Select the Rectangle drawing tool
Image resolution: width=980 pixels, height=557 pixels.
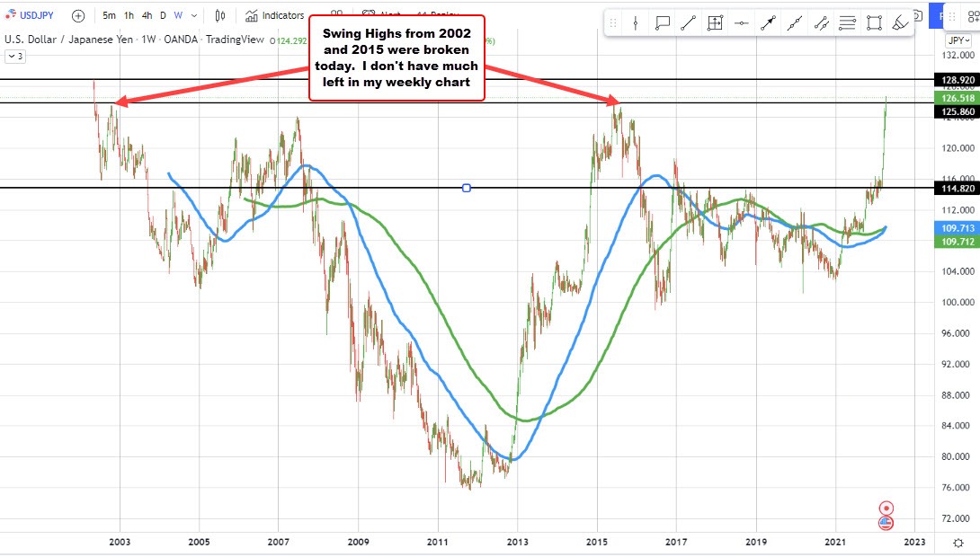click(874, 22)
